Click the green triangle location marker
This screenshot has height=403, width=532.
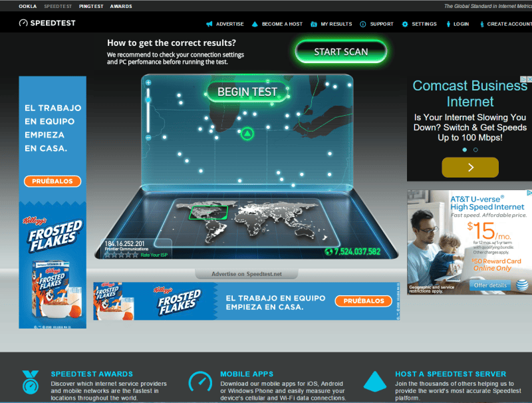tap(247, 134)
